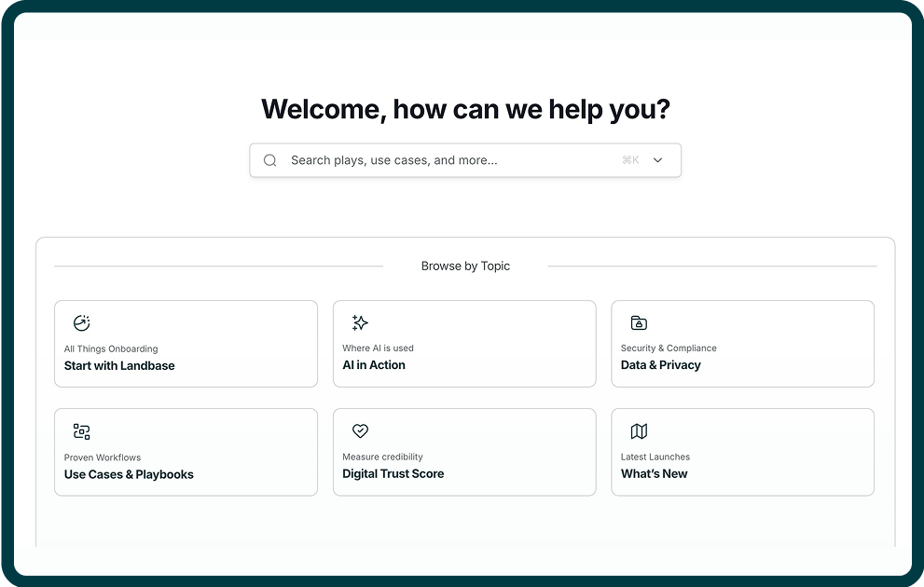Click the onboarding icon above Start with Landbase

(x=81, y=322)
